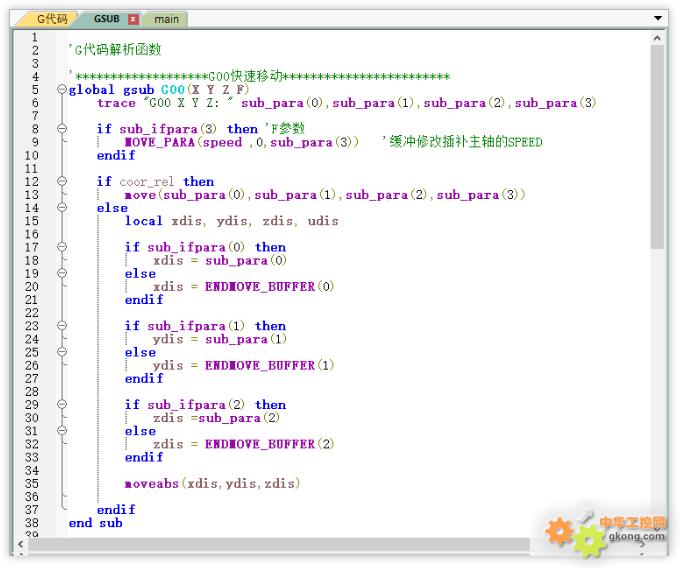Open the main tab
The image size is (680, 568).
pyautogui.click(x=167, y=20)
